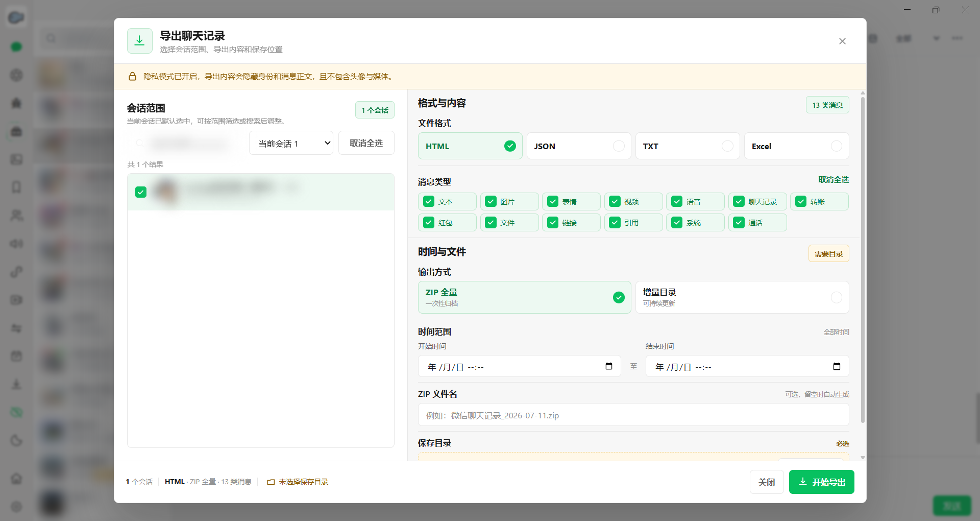Select the HTML file format
Image resolution: width=980 pixels, height=521 pixels.
point(470,146)
